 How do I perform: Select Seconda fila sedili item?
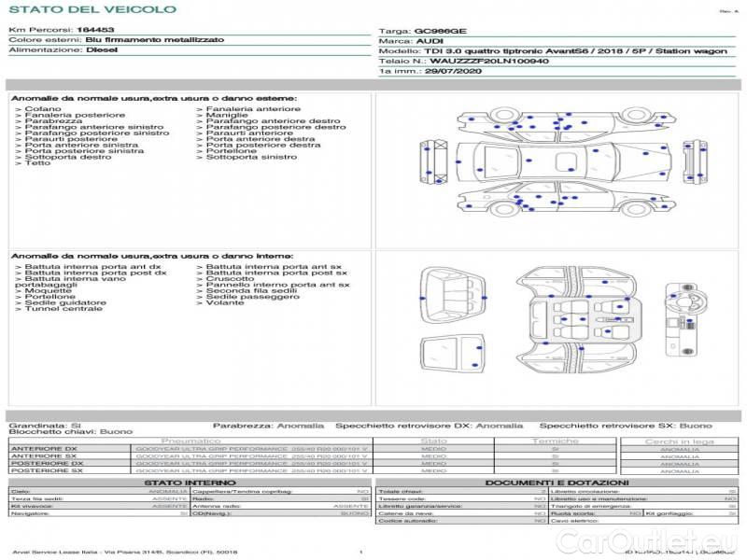point(251,291)
